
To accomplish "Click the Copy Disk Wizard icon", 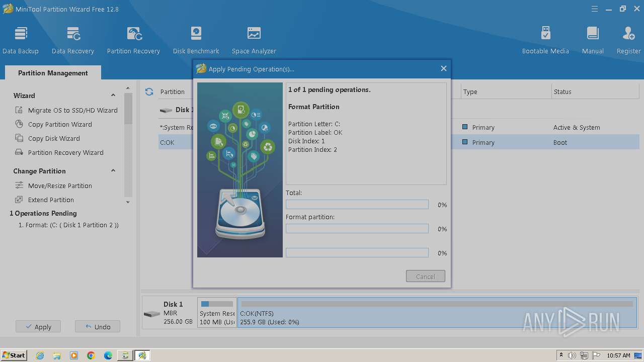I will (19, 138).
